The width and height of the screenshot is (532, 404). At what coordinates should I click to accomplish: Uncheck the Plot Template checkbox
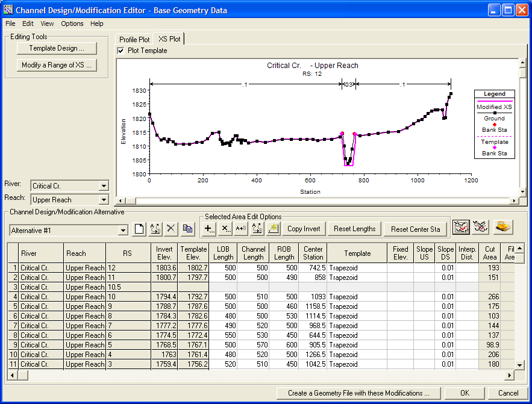click(x=121, y=51)
